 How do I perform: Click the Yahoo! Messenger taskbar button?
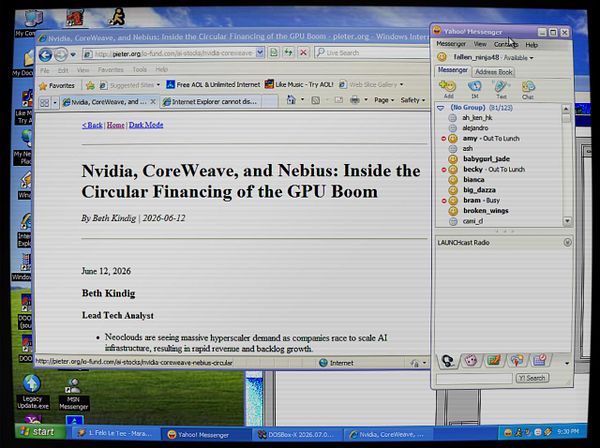coord(205,435)
